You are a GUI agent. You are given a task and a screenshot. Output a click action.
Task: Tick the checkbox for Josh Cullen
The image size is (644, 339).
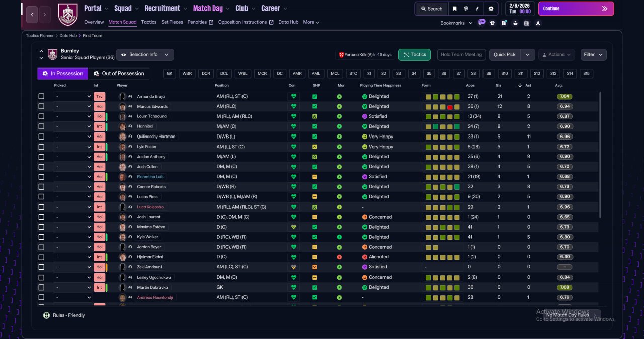click(41, 167)
